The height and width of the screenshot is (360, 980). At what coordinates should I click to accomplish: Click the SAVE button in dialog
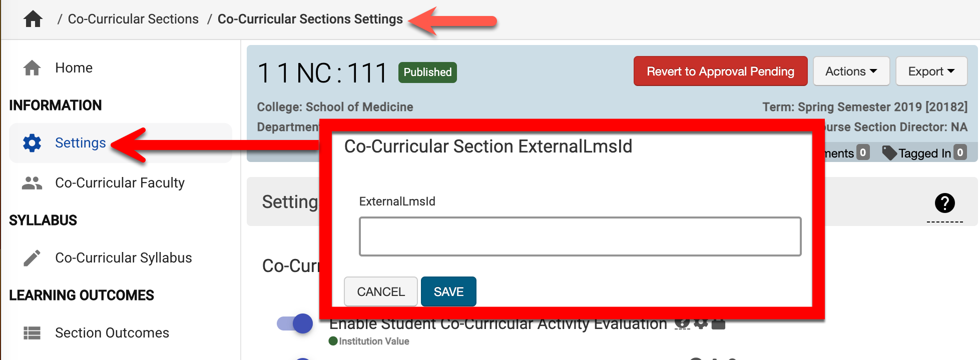[x=448, y=291]
